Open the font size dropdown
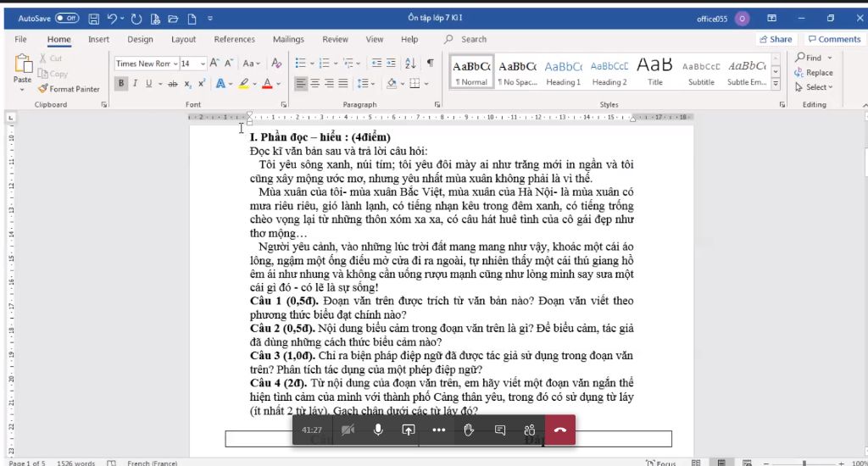Image resolution: width=868 pixels, height=466 pixels. (203, 64)
